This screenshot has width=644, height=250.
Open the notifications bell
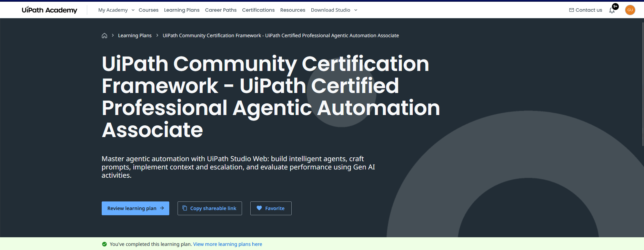[x=612, y=10]
